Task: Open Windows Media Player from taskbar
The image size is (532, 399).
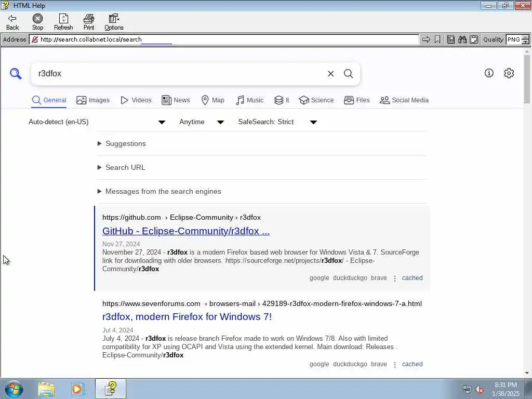Action: pos(77,389)
